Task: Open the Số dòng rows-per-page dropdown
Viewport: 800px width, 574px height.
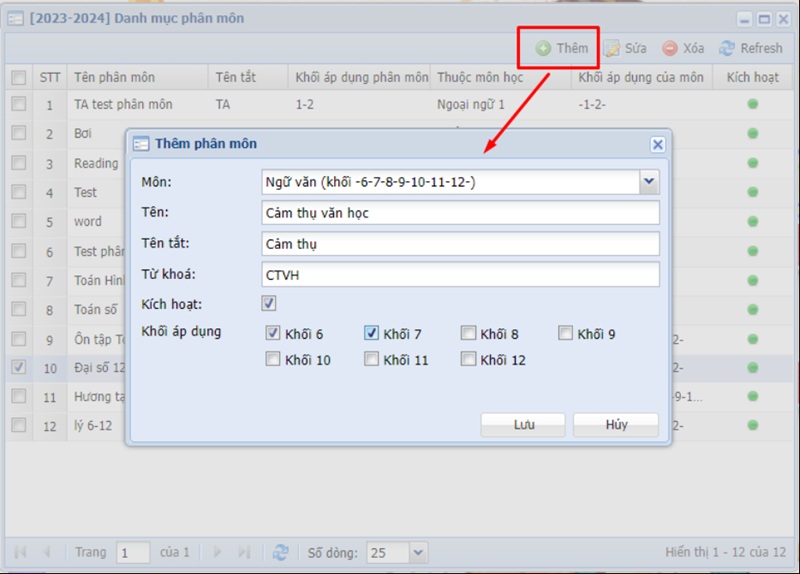Action: pos(418,553)
